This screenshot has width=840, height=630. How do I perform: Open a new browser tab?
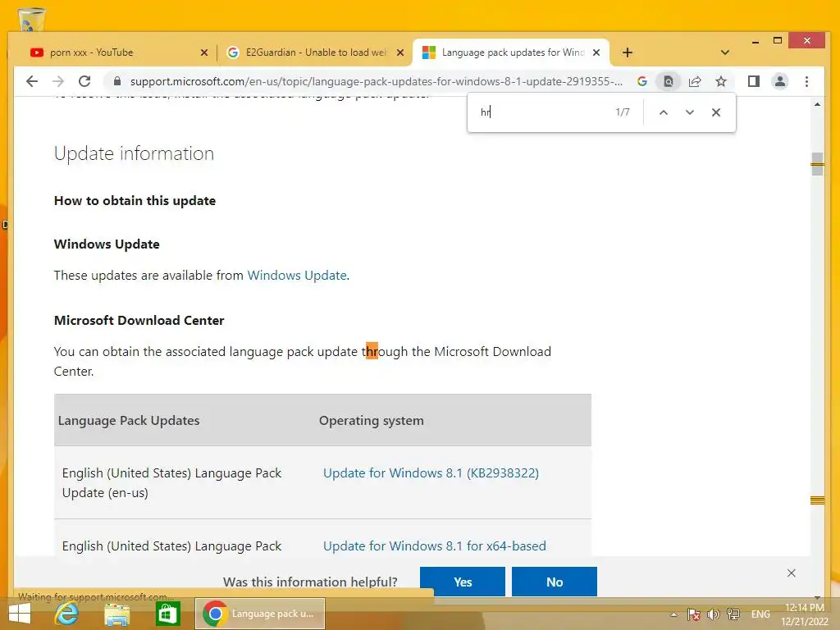point(628,52)
